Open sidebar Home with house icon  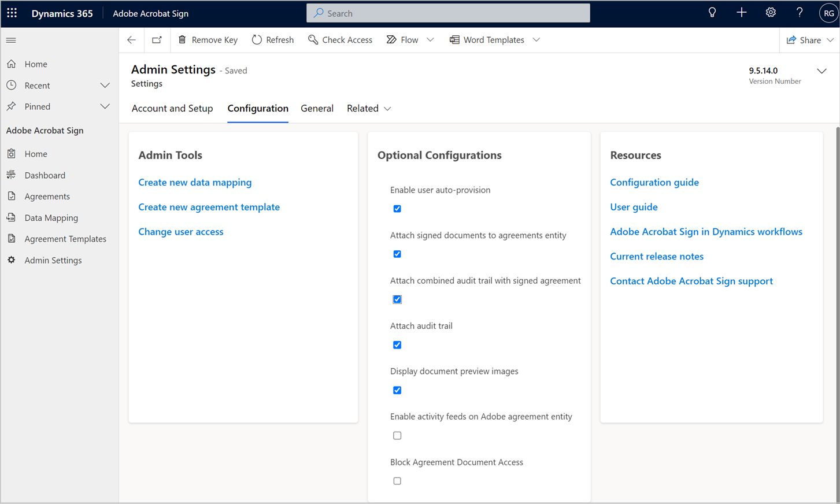[x=11, y=64]
